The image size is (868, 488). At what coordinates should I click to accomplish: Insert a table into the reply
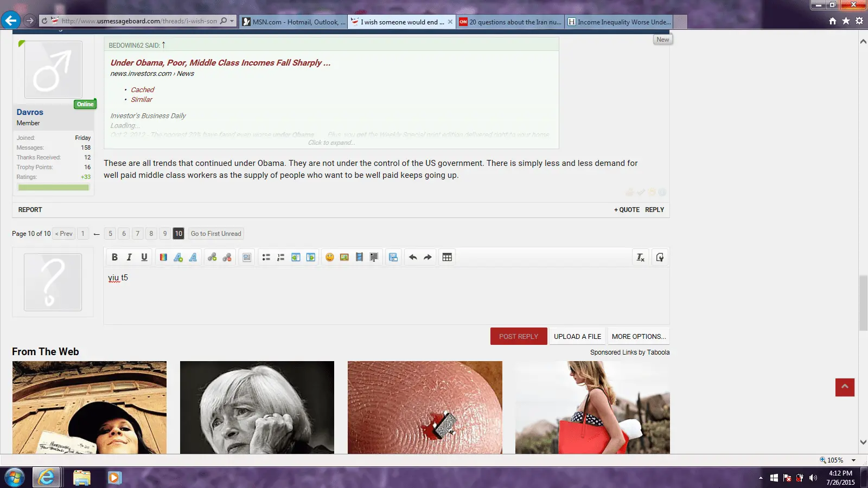pos(447,257)
